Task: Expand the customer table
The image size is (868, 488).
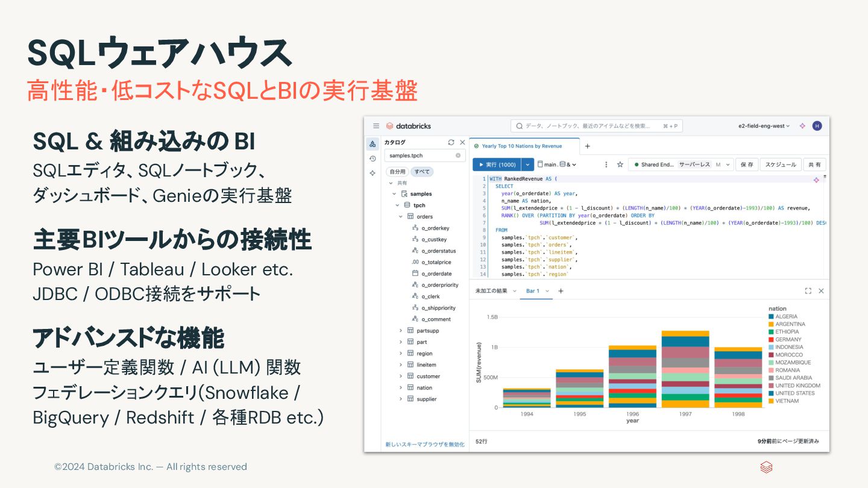Action: pos(400,377)
